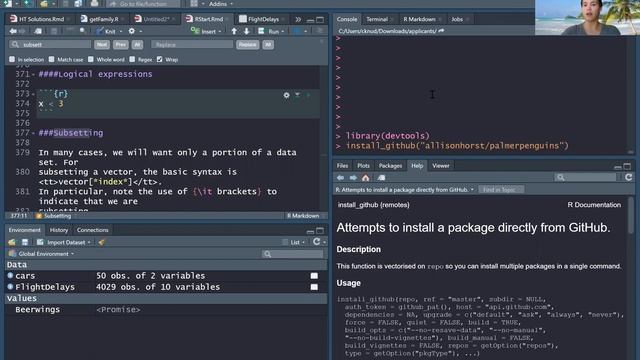The height and width of the screenshot is (360, 640).
Task: Click the show in new window editor icon
Action: [38, 31]
